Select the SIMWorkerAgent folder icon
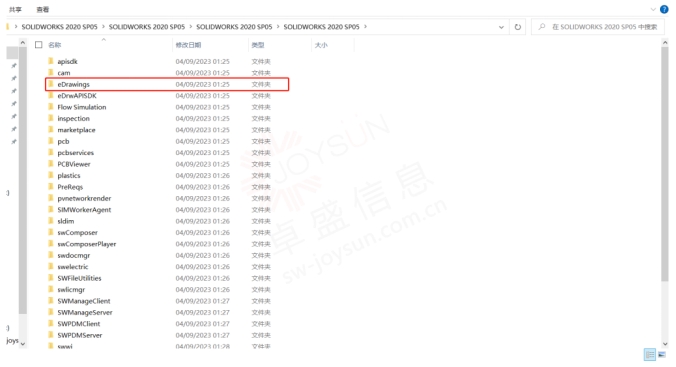Screen dimensions: 676x367 (x=50, y=210)
